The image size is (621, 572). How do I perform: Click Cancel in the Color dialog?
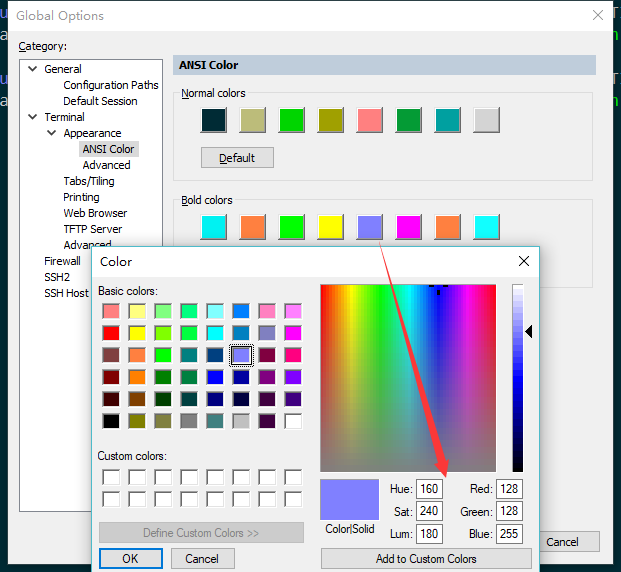tap(202, 559)
